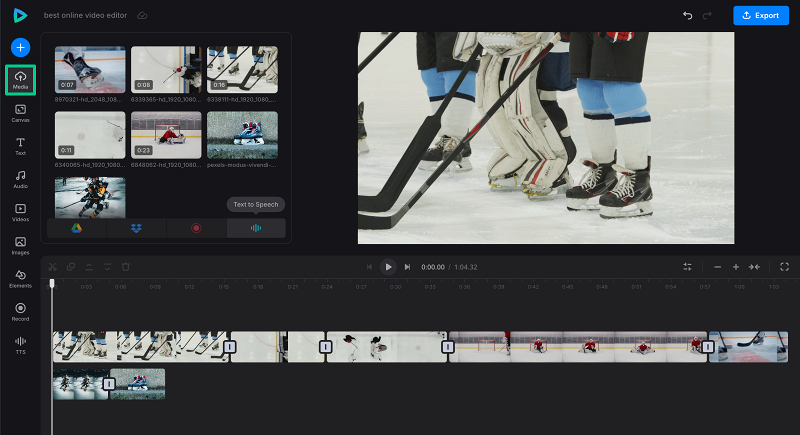Start a recording with red record icon
This screenshot has width=800, height=435.
[x=196, y=228]
